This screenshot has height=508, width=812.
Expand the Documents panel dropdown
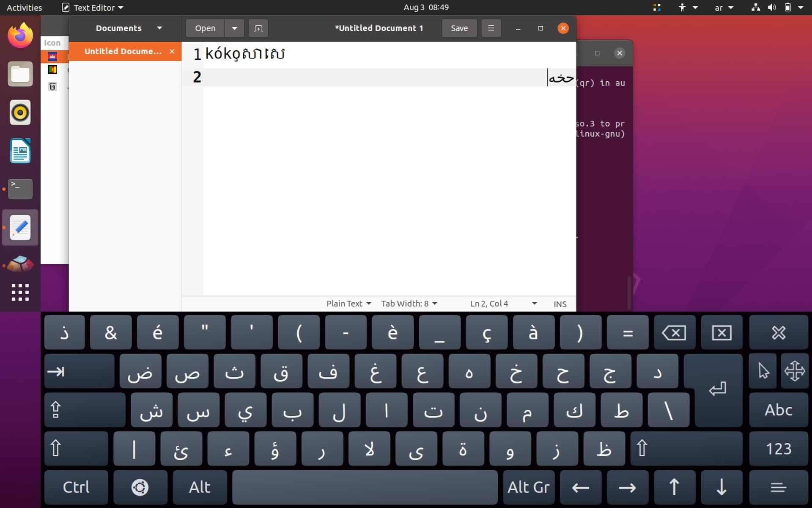(x=159, y=28)
